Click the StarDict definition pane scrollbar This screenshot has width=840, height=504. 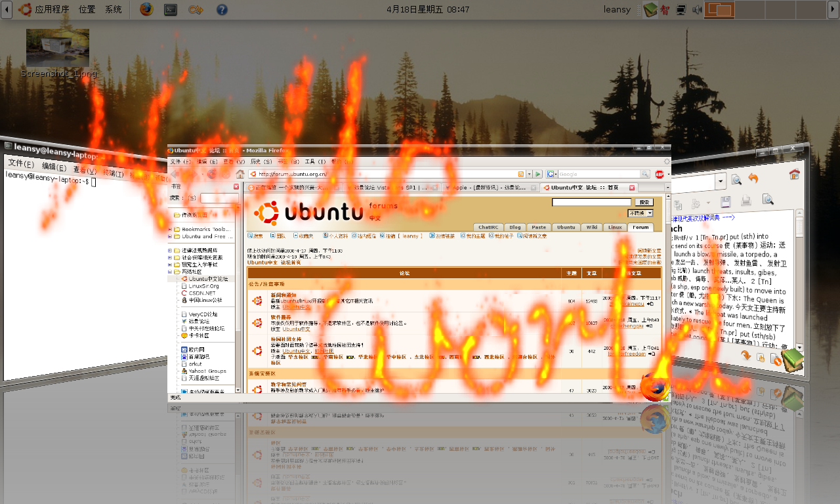pyautogui.click(x=799, y=280)
